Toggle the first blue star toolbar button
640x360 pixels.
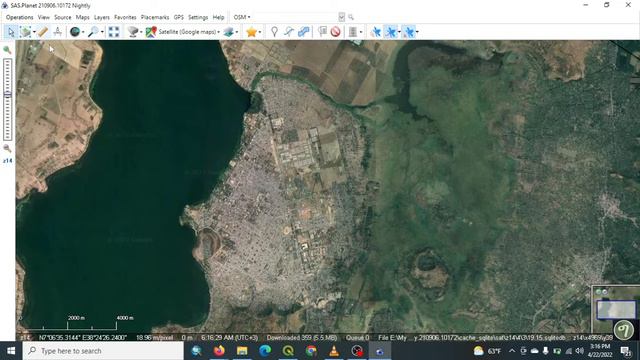tap(376, 32)
